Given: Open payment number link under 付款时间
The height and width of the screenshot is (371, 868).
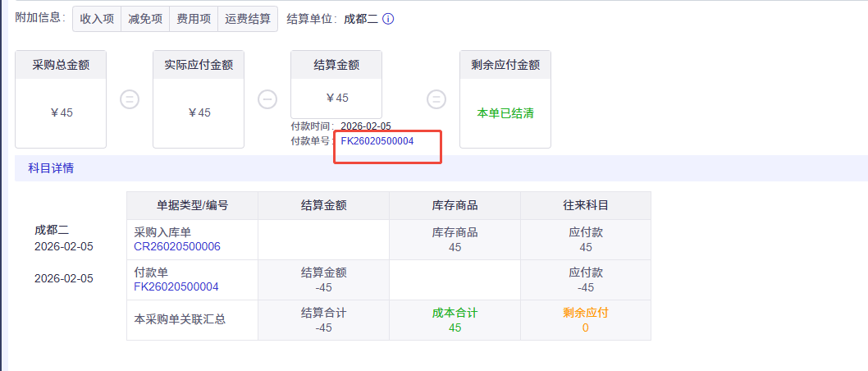Looking at the screenshot, I should 377,141.
